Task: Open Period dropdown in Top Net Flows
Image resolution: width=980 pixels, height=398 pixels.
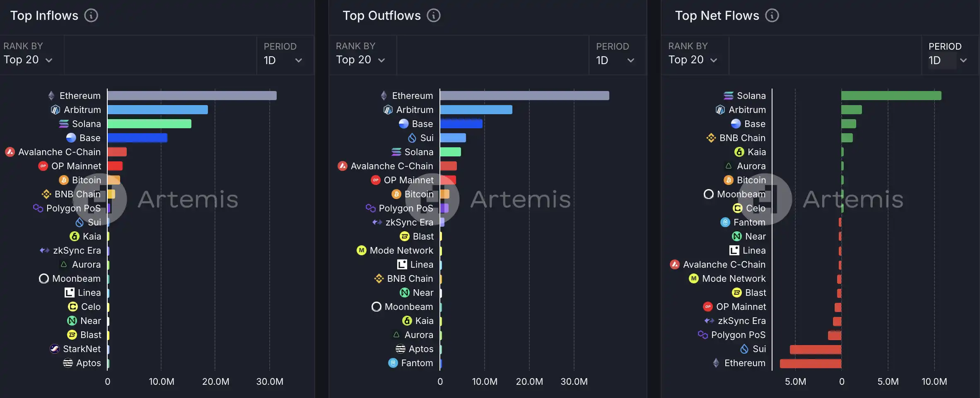Action: coord(948,60)
